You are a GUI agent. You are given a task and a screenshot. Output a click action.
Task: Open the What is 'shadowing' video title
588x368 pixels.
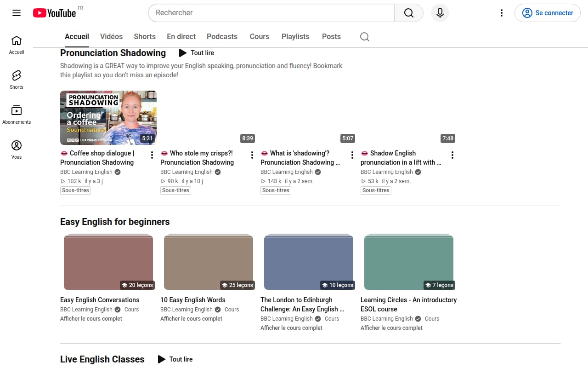coord(301,158)
